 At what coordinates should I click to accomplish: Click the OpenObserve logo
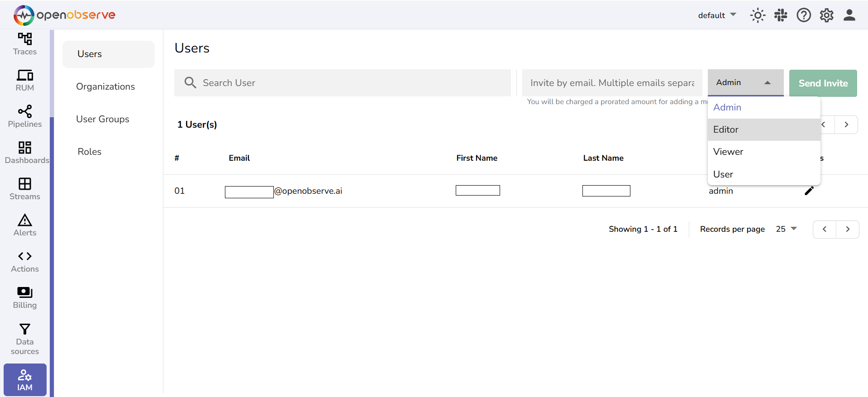click(x=64, y=15)
